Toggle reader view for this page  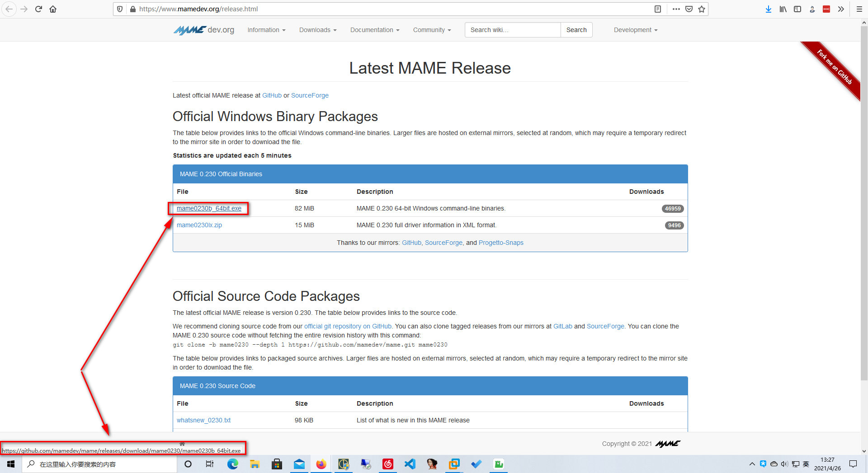[658, 9]
